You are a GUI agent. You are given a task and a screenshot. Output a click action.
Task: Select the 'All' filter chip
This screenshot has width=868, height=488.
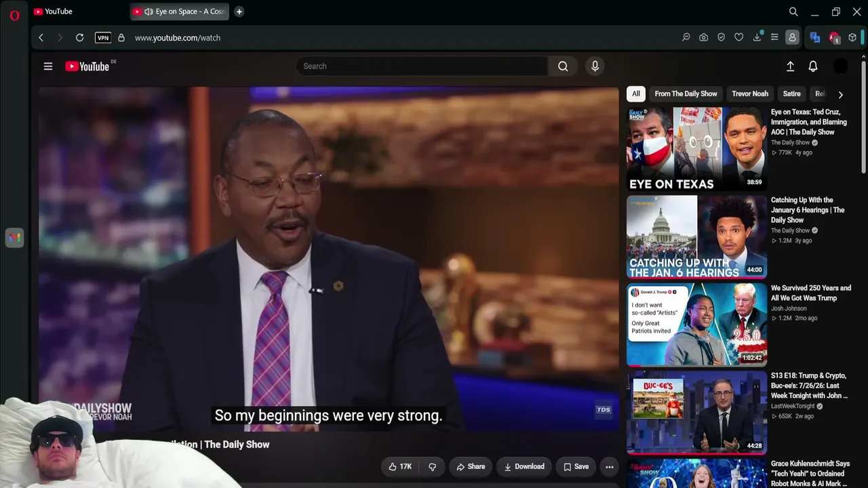636,94
